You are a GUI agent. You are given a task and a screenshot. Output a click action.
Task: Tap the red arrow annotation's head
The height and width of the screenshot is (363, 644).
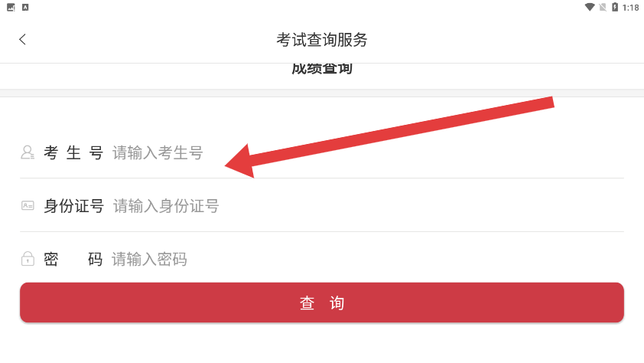(x=240, y=162)
